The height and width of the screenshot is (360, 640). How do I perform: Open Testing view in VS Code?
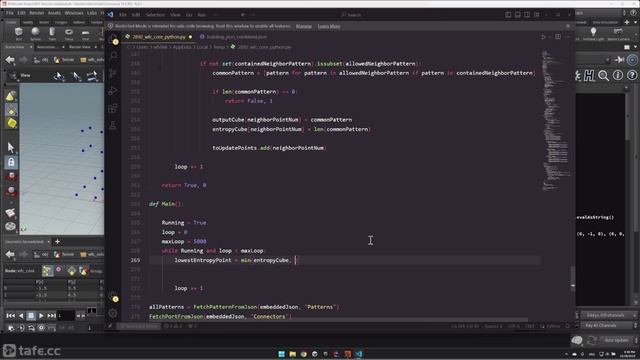click(113, 125)
